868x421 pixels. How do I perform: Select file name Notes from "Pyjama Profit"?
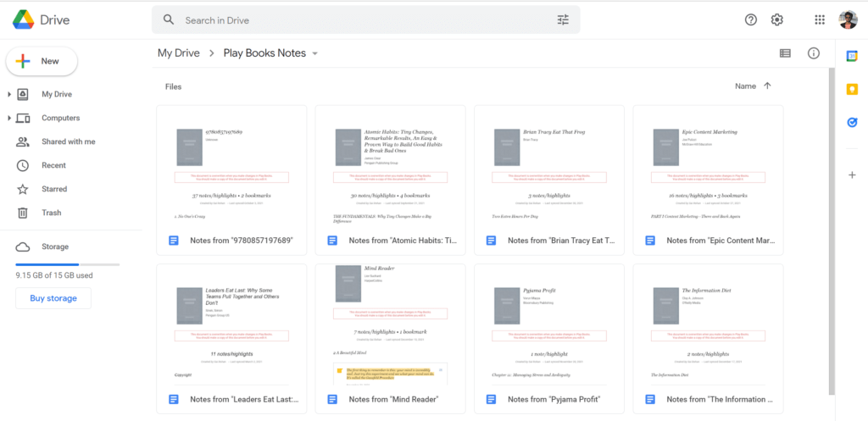click(x=554, y=400)
